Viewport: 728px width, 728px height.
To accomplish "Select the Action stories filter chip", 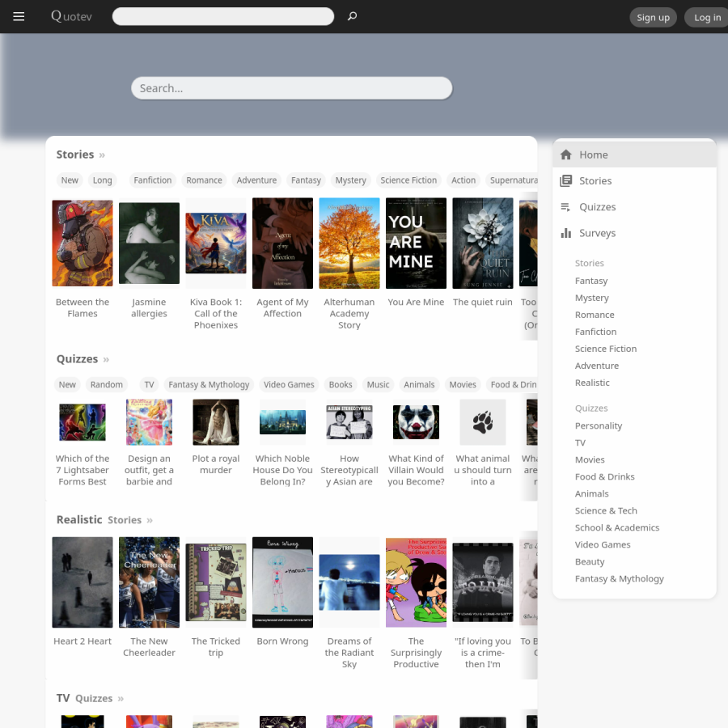I will [x=463, y=180].
